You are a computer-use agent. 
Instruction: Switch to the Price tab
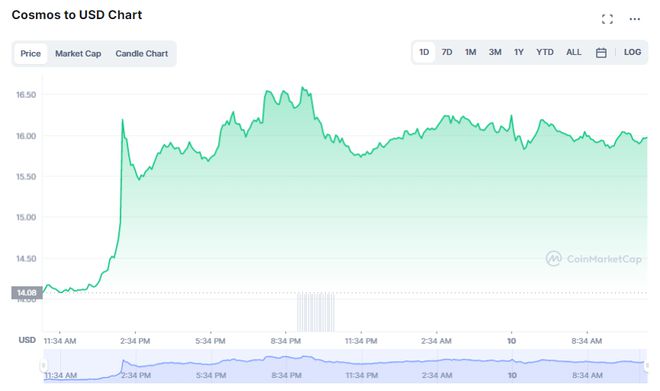(31, 53)
